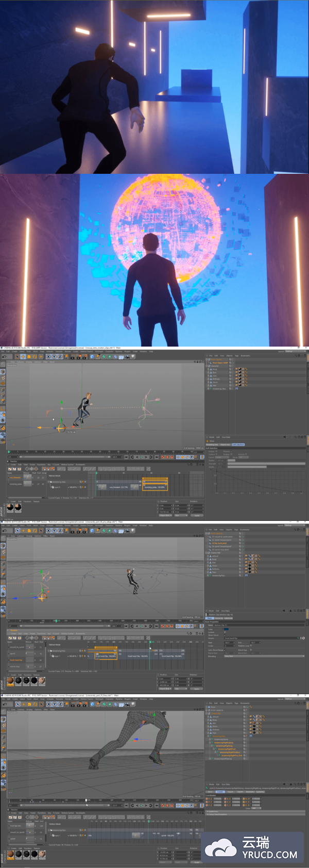Viewport: 309px width, 868px height.
Task: Click blue Color swatch in Motion Clip attributes
Action: coord(226,629)
